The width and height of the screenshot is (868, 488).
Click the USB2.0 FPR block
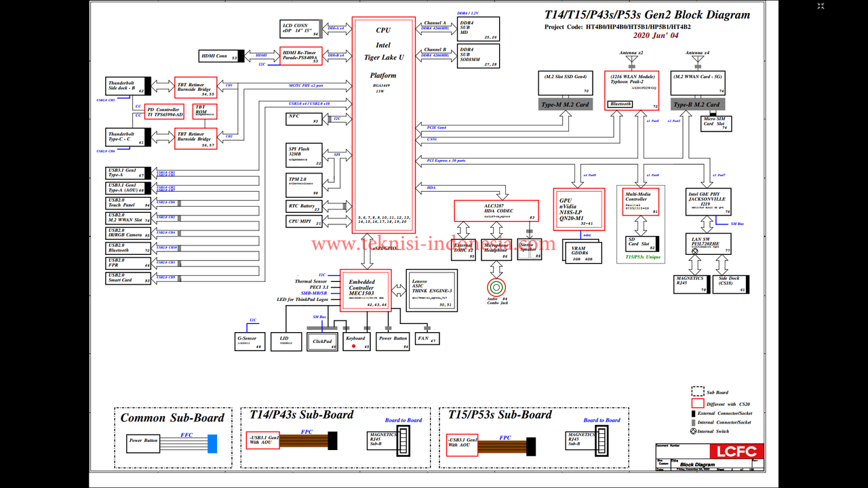click(x=129, y=262)
